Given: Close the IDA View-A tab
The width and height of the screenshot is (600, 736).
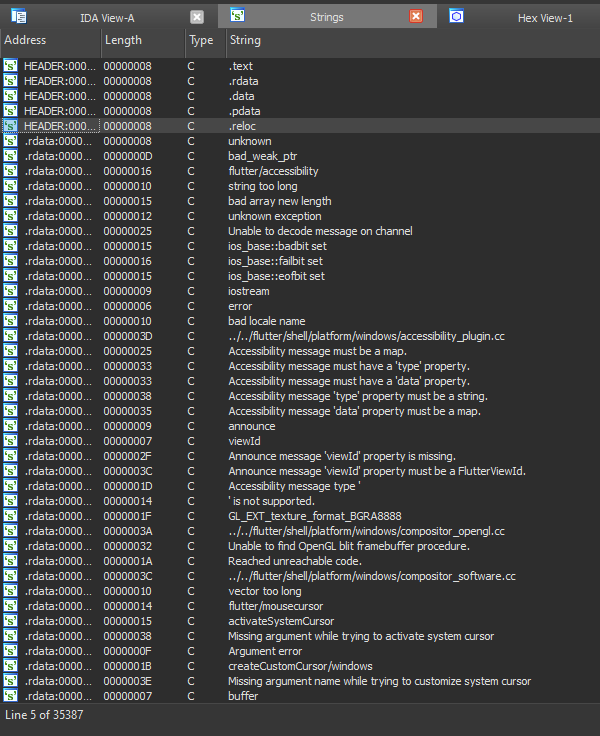Looking at the screenshot, I should [x=197, y=17].
